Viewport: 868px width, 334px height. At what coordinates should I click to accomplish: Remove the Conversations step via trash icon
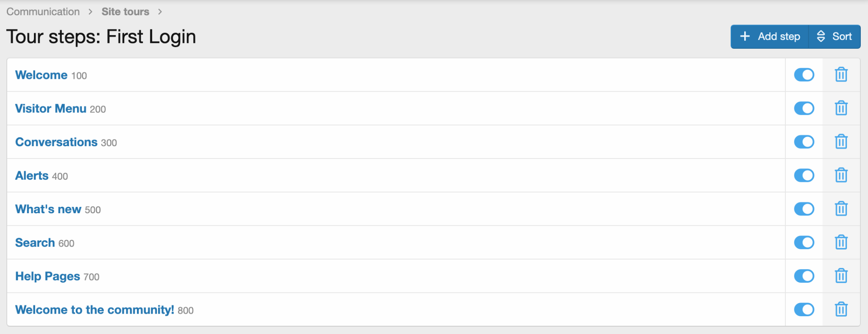(x=841, y=142)
